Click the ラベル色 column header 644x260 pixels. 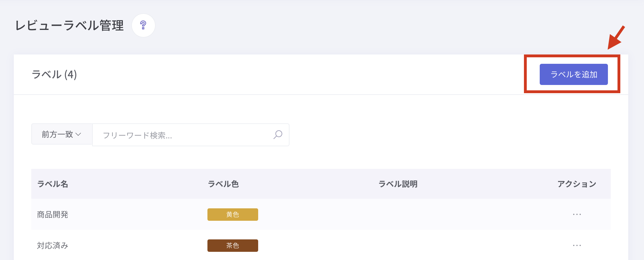point(223,184)
